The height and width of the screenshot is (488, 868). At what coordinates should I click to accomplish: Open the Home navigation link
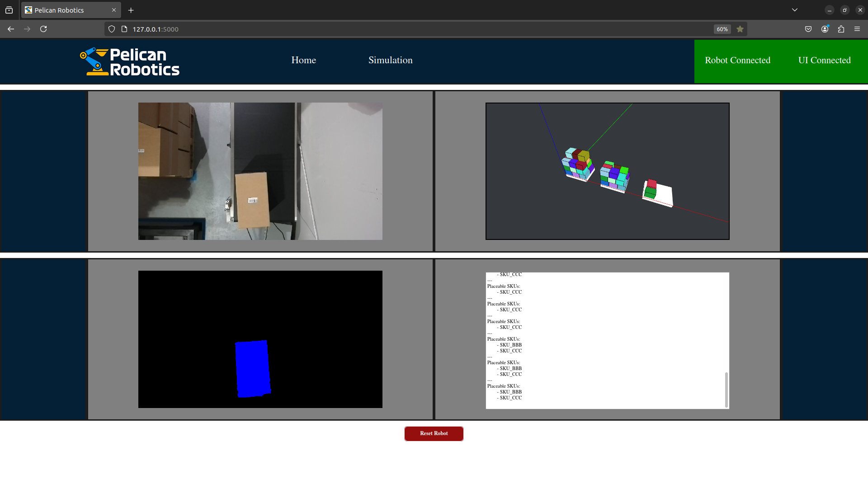(x=303, y=60)
